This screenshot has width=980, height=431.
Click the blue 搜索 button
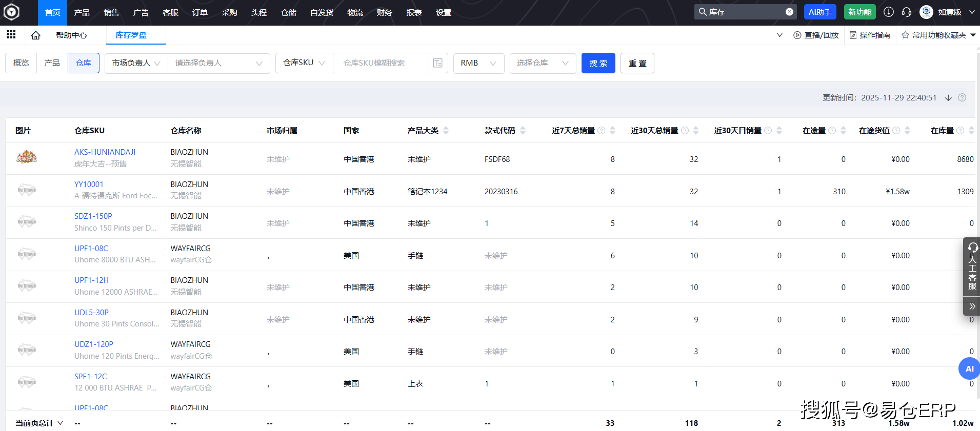coord(598,63)
